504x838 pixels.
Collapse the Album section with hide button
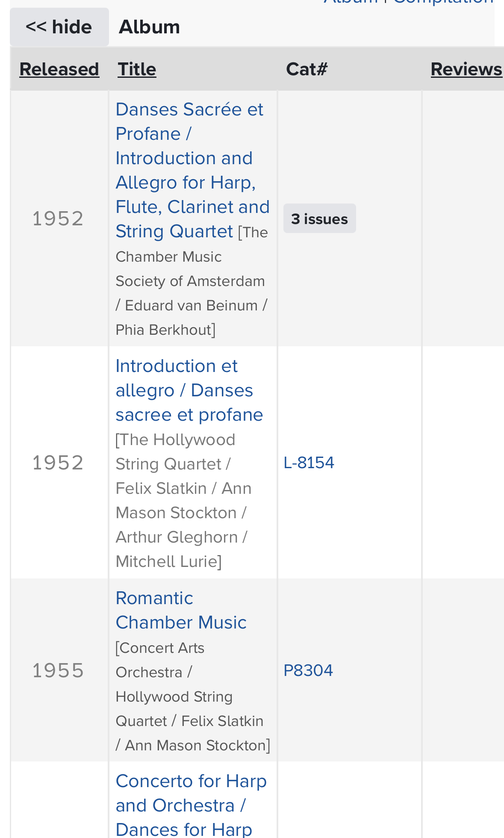pyautogui.click(x=59, y=27)
